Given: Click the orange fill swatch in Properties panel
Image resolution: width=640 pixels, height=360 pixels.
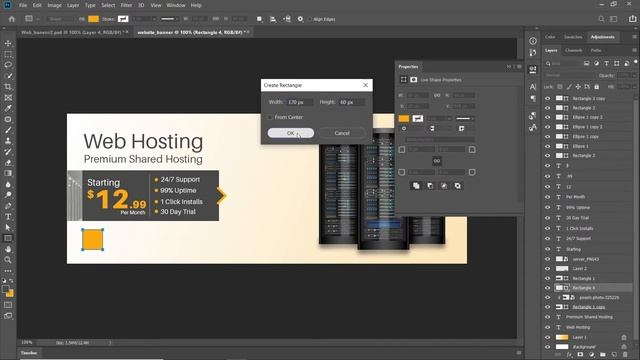Looking at the screenshot, I should click(404, 118).
